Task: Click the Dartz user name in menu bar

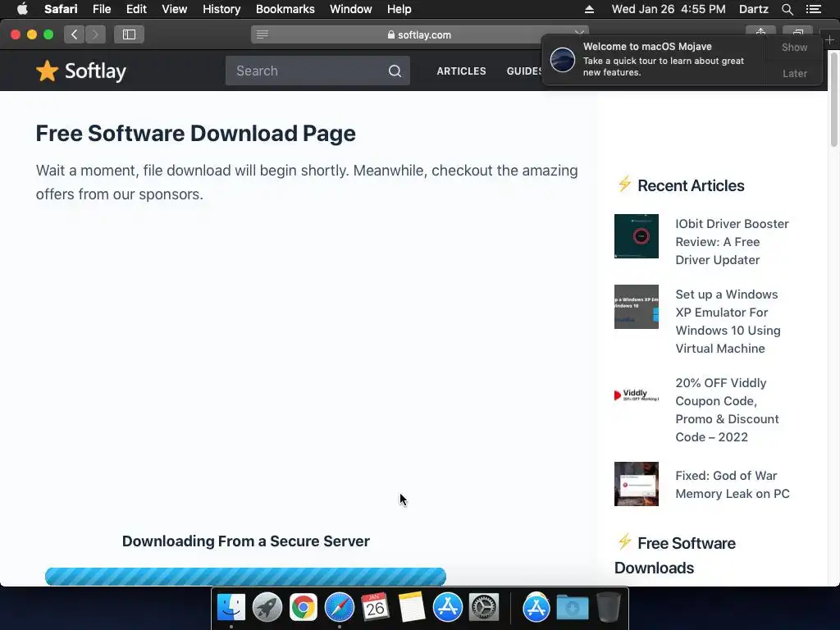Action: [753, 9]
